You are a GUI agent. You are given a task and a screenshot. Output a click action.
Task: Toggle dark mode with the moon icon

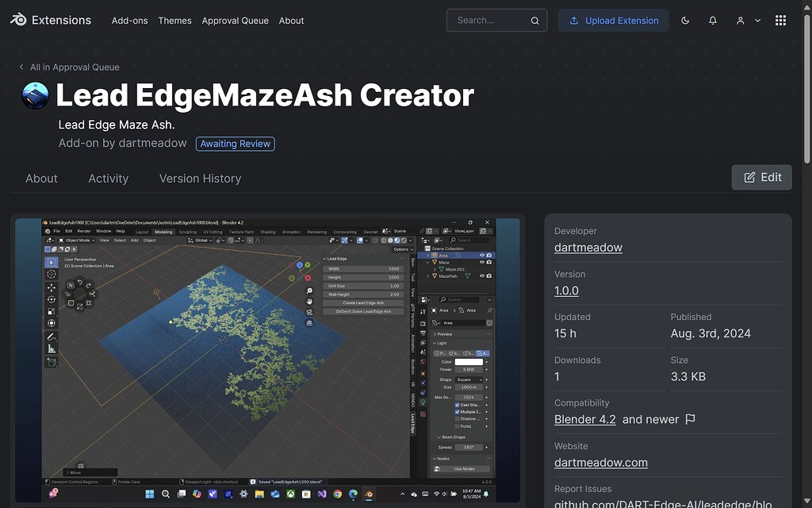click(x=685, y=19)
